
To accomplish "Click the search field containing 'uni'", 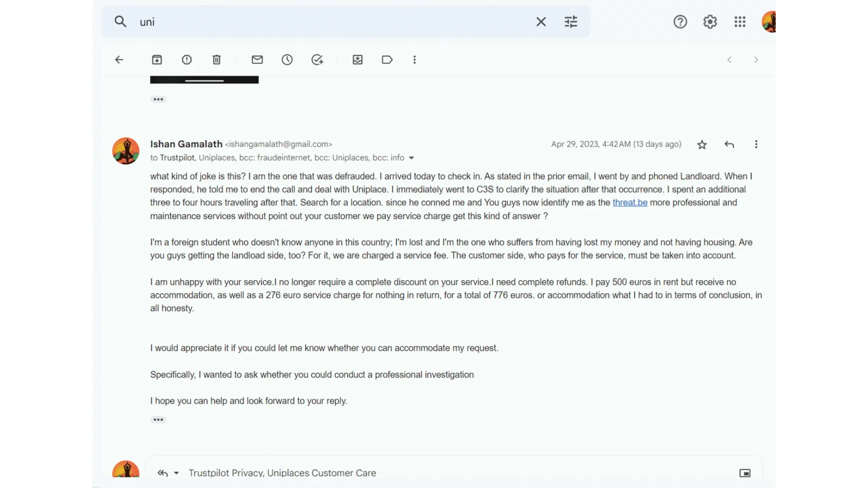I will 332,22.
